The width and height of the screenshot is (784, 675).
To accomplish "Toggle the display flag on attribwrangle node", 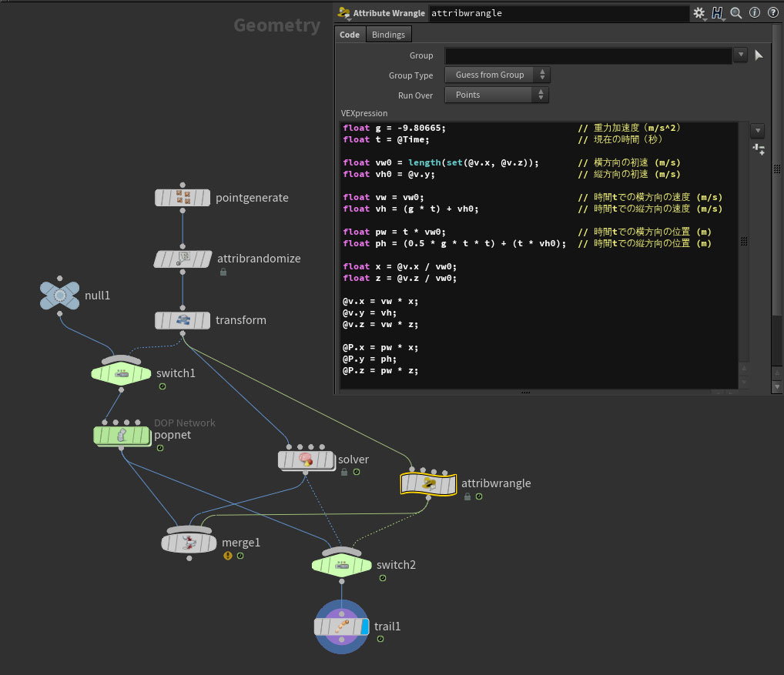I will coord(451,484).
